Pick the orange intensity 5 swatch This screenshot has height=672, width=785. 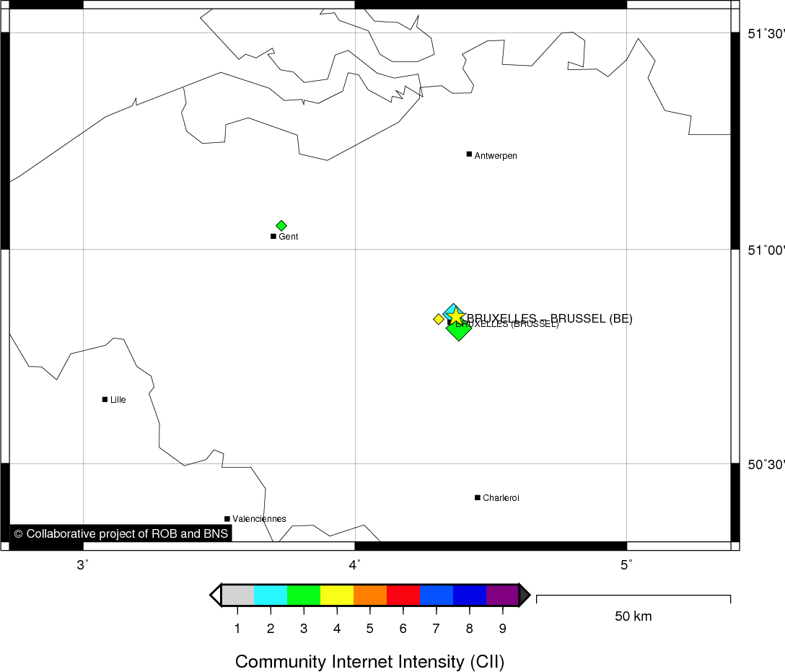370,595
